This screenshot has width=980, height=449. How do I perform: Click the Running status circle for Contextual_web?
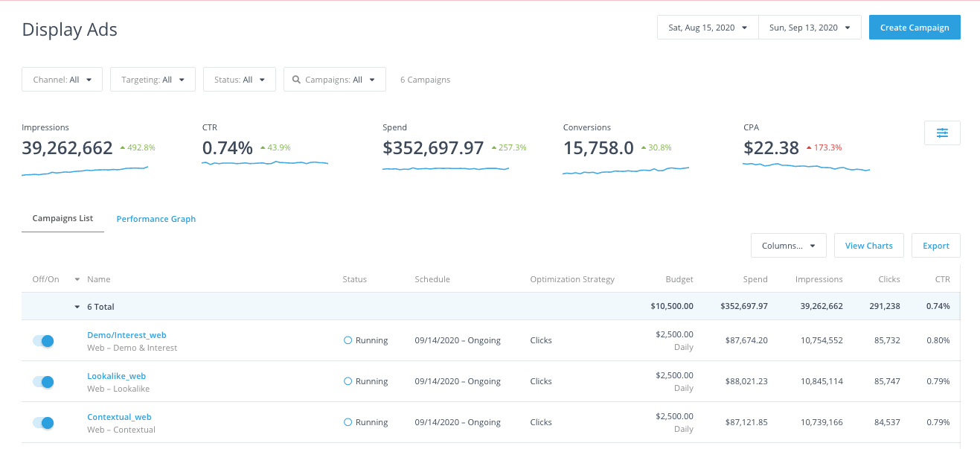(348, 422)
